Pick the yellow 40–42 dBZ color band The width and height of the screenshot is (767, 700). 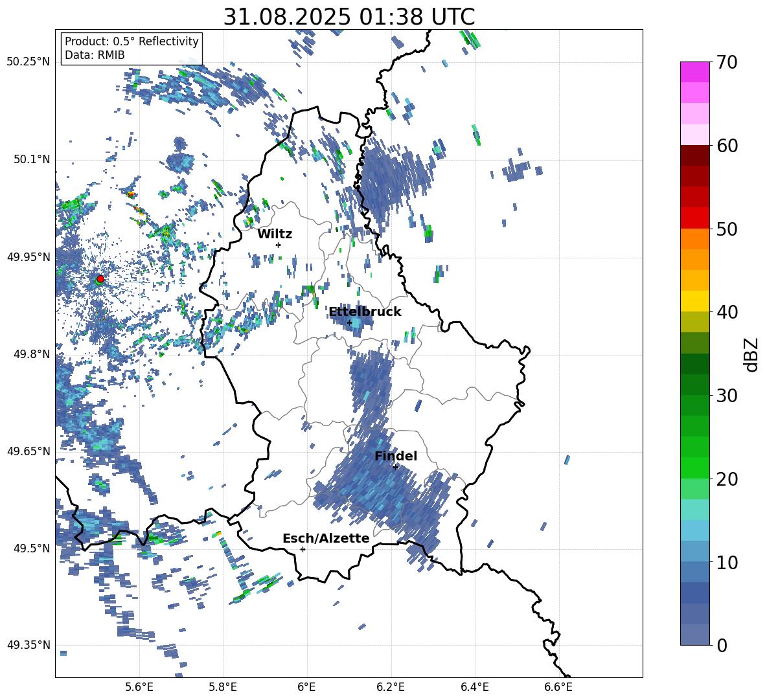695,301
